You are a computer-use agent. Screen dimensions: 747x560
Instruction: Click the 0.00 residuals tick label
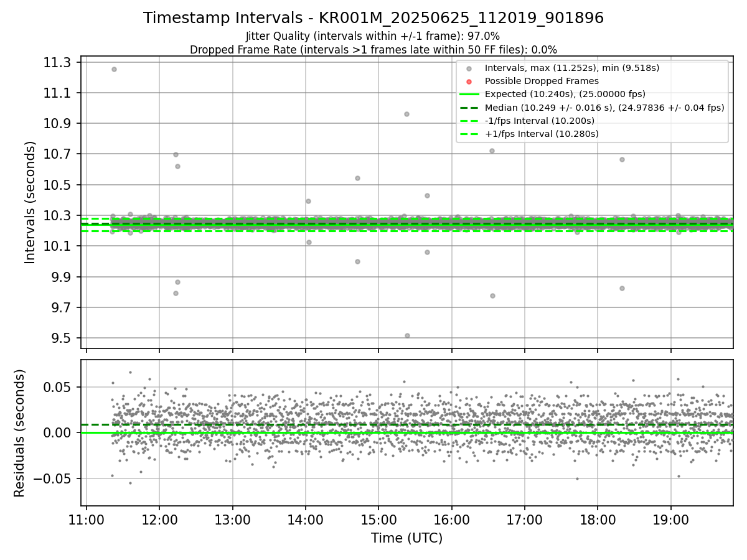tap(59, 432)
